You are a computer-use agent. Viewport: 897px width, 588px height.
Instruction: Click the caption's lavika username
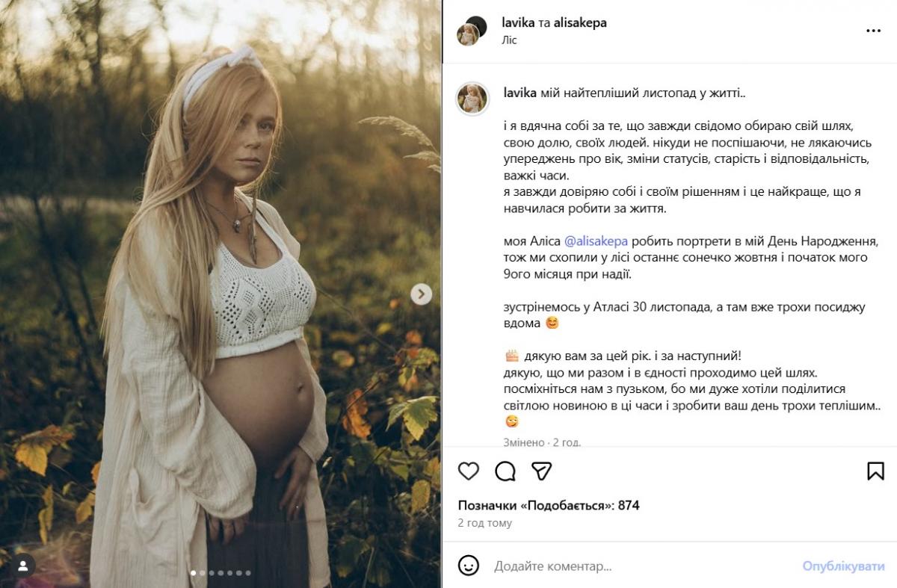[x=518, y=93]
